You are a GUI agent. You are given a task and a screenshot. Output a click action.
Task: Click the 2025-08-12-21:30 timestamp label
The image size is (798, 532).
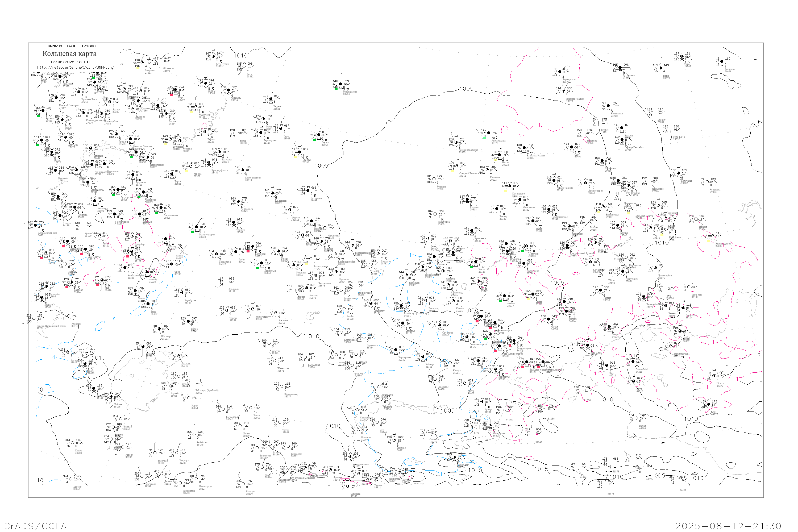pyautogui.click(x=728, y=526)
